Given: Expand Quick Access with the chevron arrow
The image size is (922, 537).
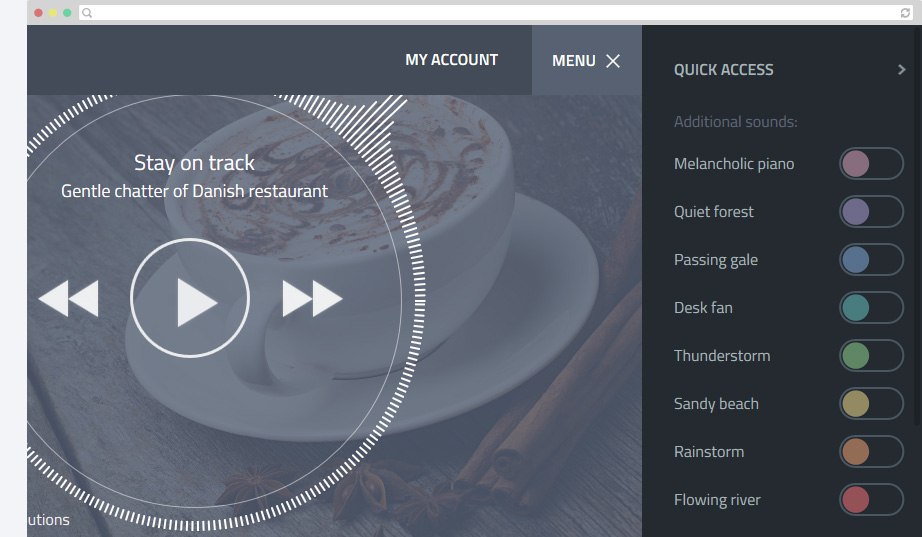Looking at the screenshot, I should point(901,69).
